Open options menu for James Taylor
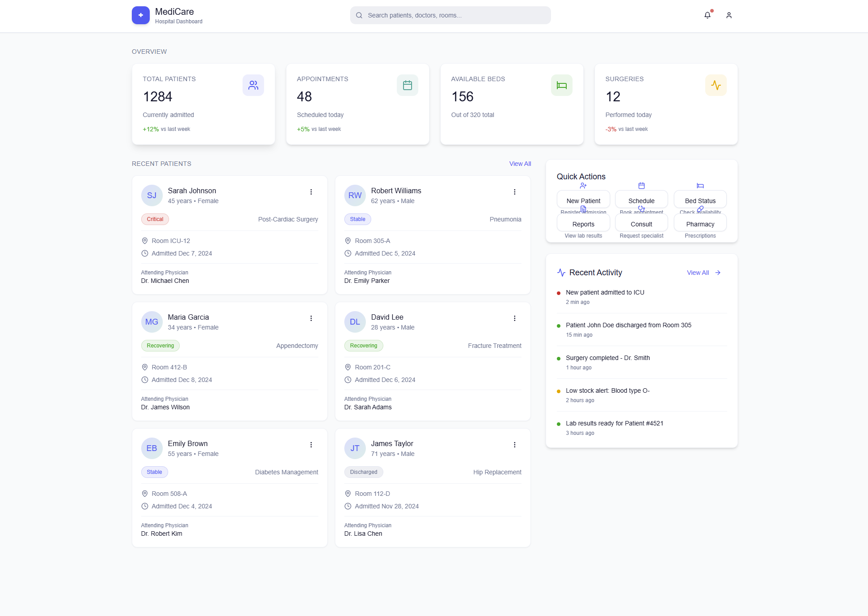The image size is (868, 616). 514,445
